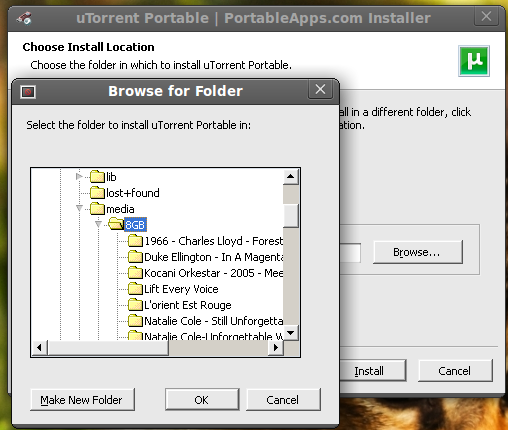Select 'Kocani Orkestar - 2005' folder
This screenshot has height=430, width=508.
213,273
